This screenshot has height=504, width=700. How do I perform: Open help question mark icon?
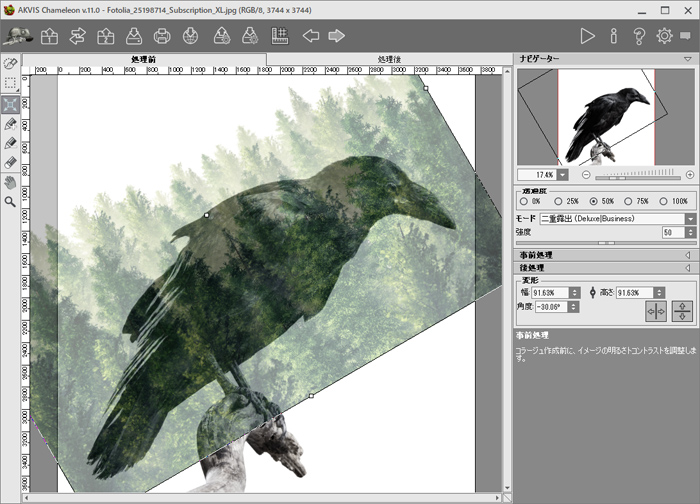(639, 36)
